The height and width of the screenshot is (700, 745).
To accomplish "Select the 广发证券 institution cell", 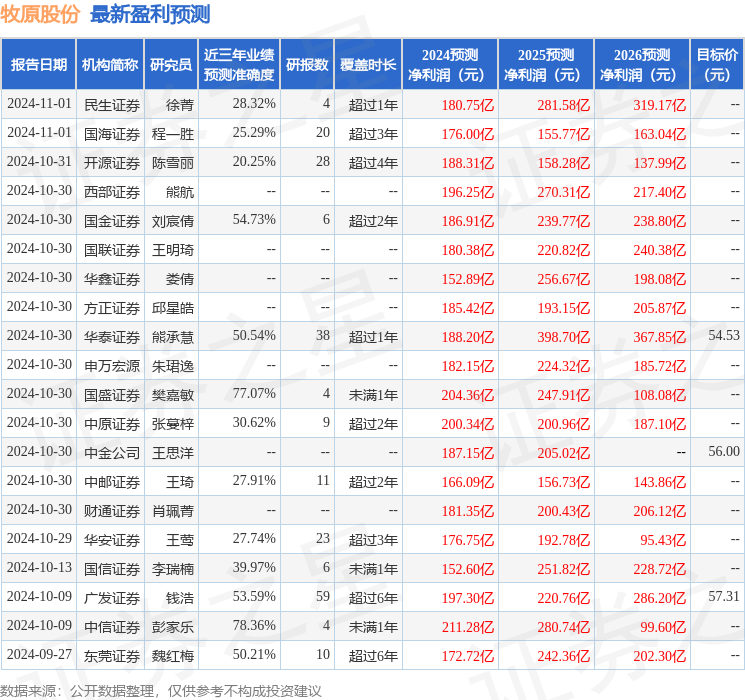I will pyautogui.click(x=112, y=598).
